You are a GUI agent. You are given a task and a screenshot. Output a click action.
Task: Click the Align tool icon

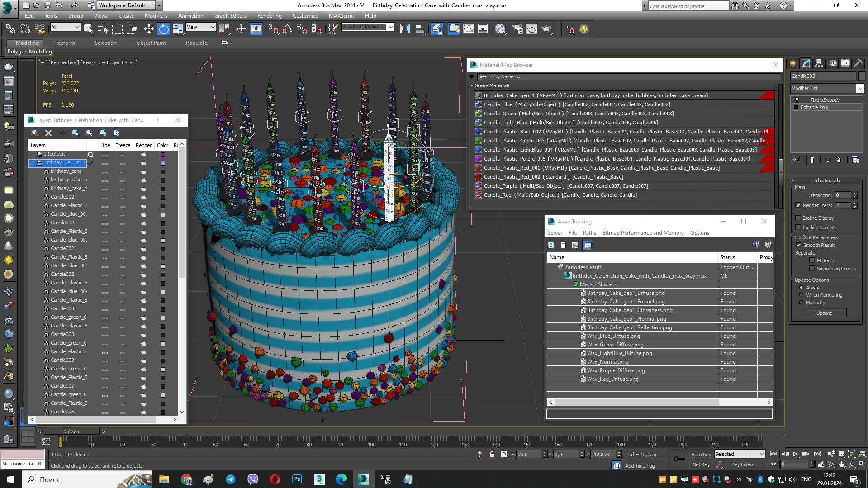click(x=420, y=29)
